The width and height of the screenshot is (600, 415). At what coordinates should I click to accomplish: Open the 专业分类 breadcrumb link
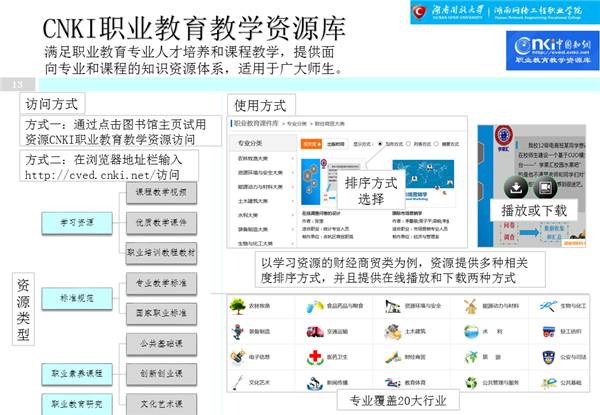[x=297, y=124]
